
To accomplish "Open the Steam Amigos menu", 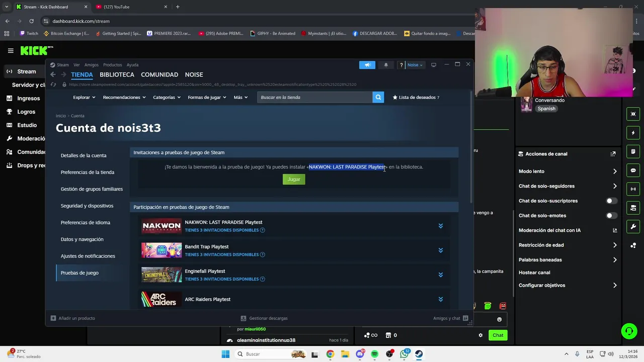I will click(92, 65).
